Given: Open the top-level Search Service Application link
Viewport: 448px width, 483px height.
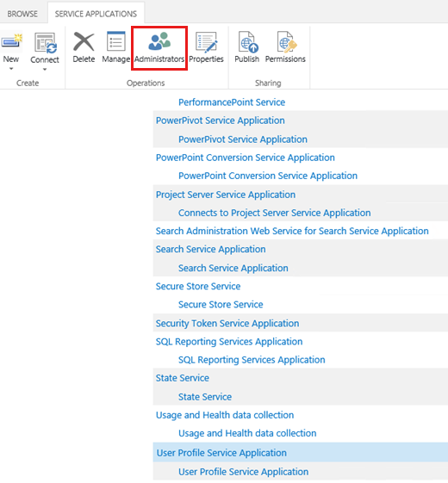Looking at the screenshot, I should click(x=210, y=249).
